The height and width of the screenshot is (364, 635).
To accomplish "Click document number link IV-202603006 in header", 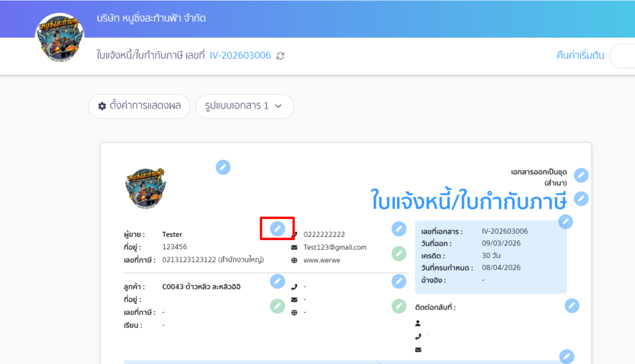I will [239, 55].
